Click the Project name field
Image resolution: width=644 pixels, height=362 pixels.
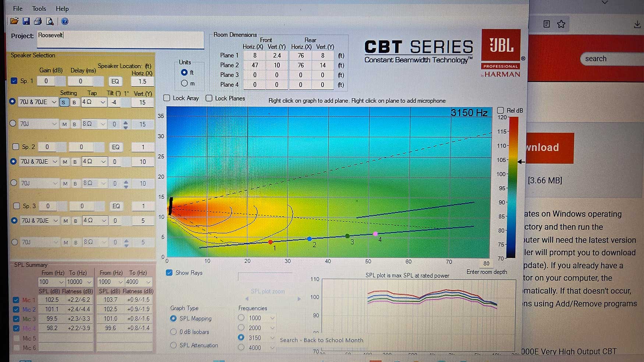121,39
